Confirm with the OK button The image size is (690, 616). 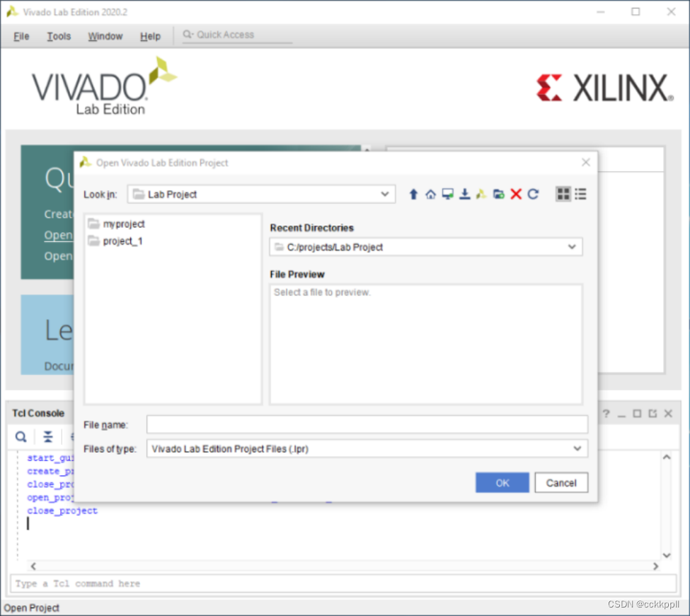click(502, 483)
